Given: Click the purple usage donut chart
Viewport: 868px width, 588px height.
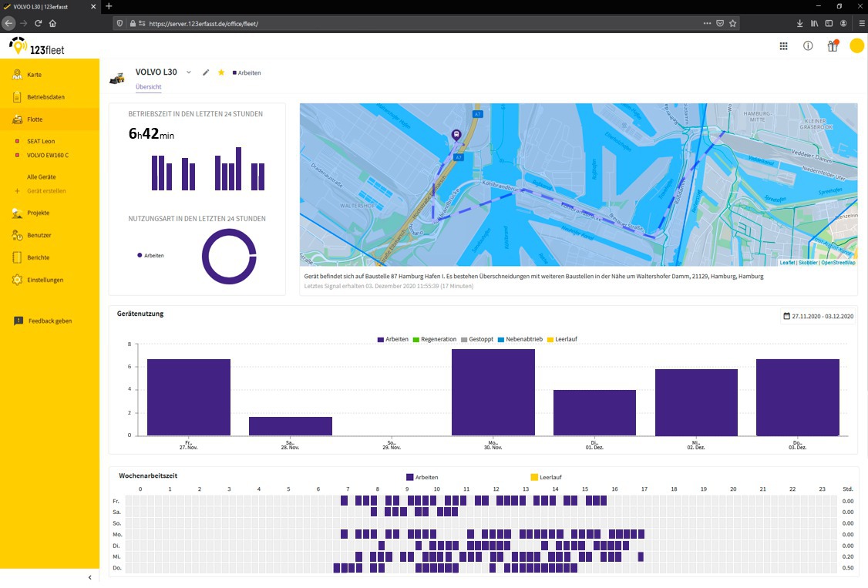Looking at the screenshot, I should (229, 257).
